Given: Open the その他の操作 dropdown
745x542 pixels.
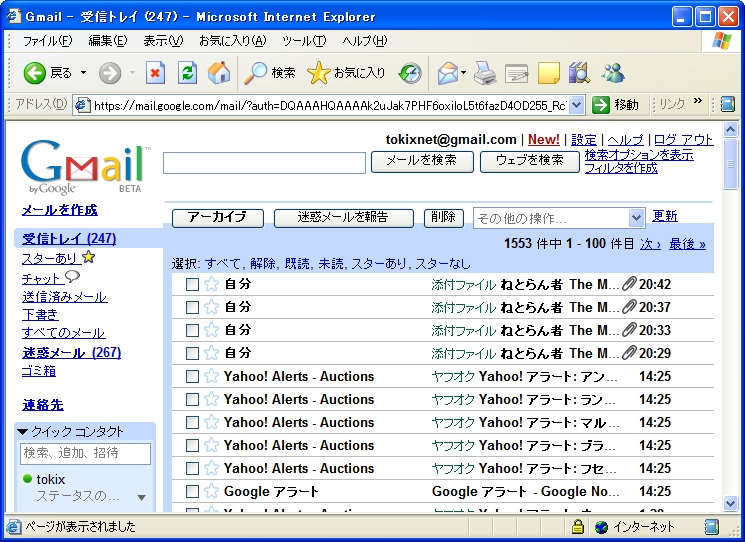Looking at the screenshot, I should [559, 218].
